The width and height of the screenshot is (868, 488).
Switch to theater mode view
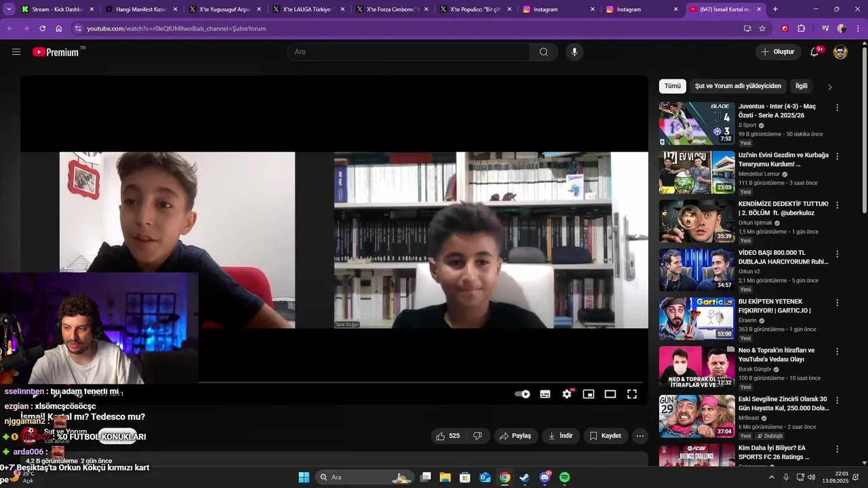click(610, 394)
